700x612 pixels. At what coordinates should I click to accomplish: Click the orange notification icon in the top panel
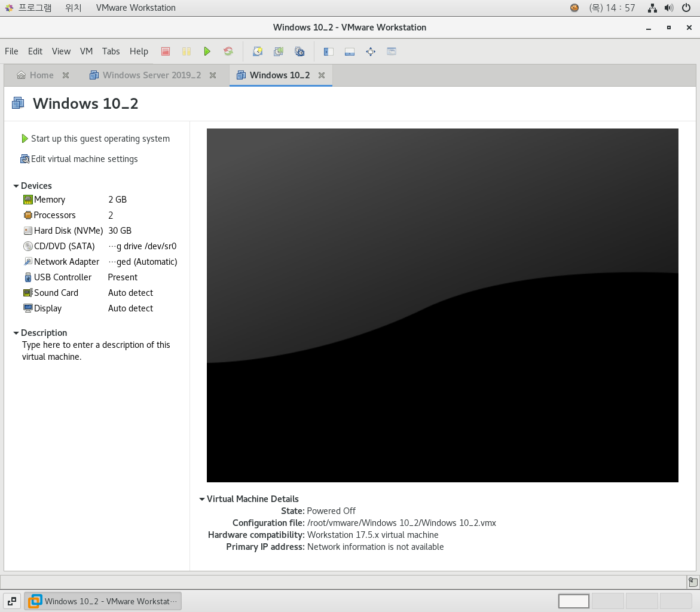tap(574, 8)
